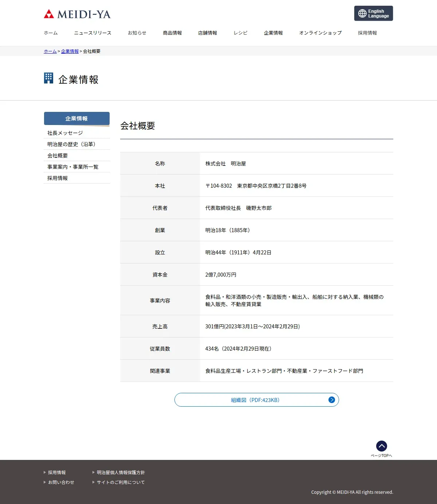Click the blue 企業情報 sidebar header
437x504 pixels.
pos(77,118)
